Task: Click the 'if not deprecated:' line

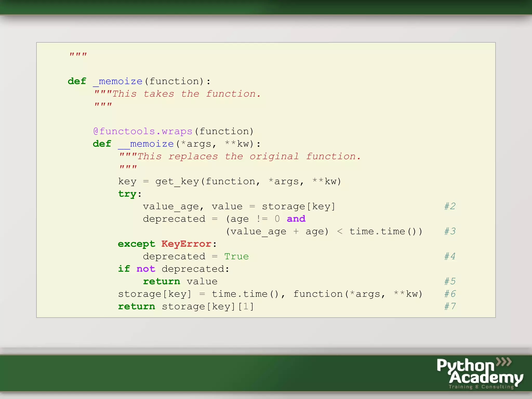Action: [x=174, y=269]
